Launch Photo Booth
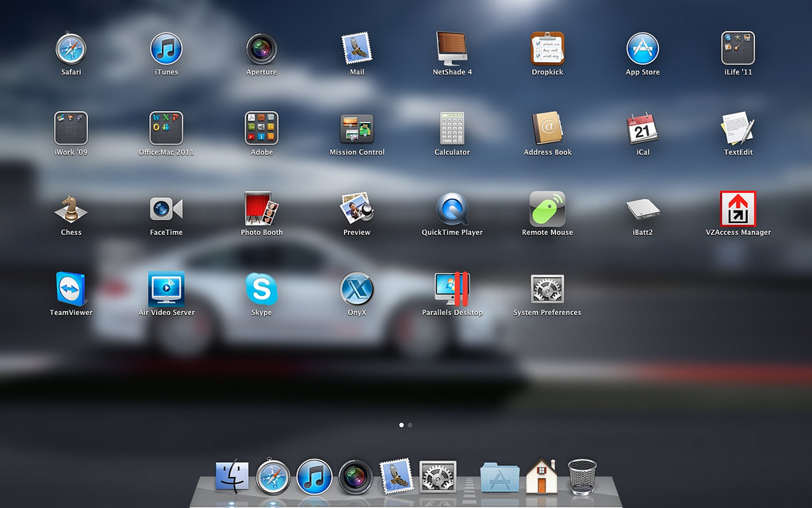 (x=262, y=209)
